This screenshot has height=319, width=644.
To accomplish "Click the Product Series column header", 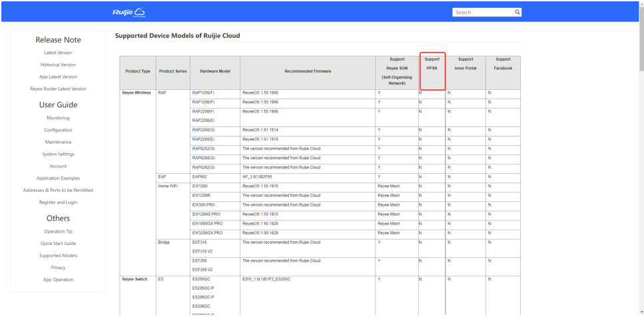I will (x=173, y=71).
